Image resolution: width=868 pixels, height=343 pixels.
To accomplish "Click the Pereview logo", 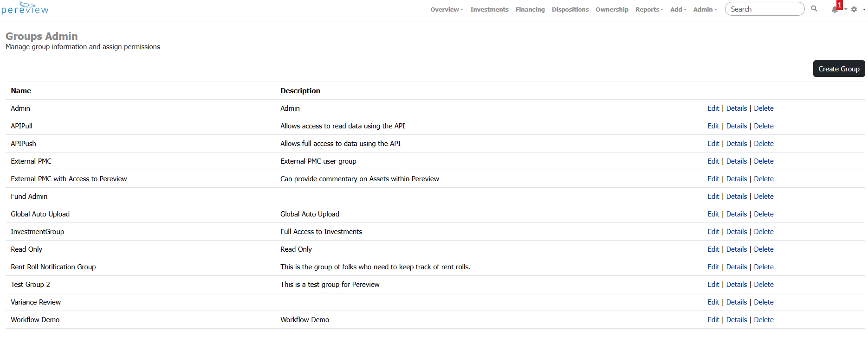I will click(x=25, y=9).
